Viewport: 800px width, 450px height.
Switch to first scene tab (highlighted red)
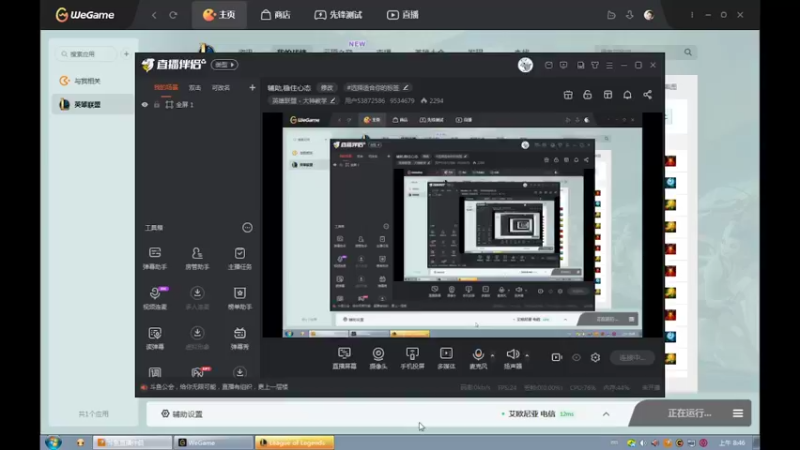click(x=166, y=88)
